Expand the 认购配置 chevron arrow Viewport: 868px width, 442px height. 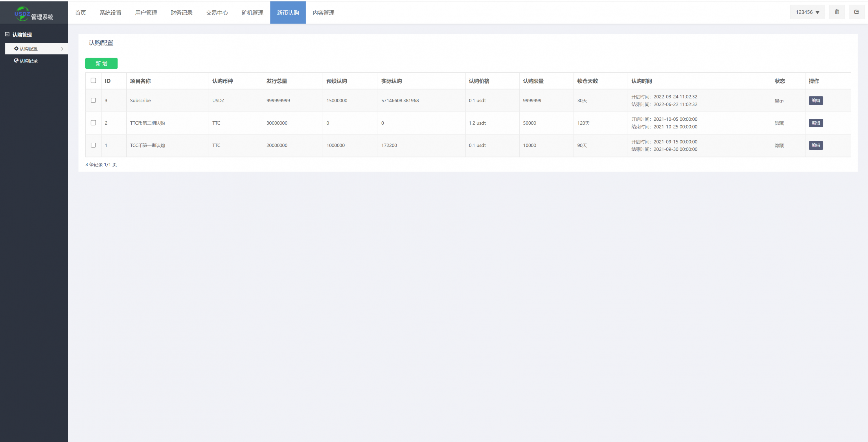(62, 49)
